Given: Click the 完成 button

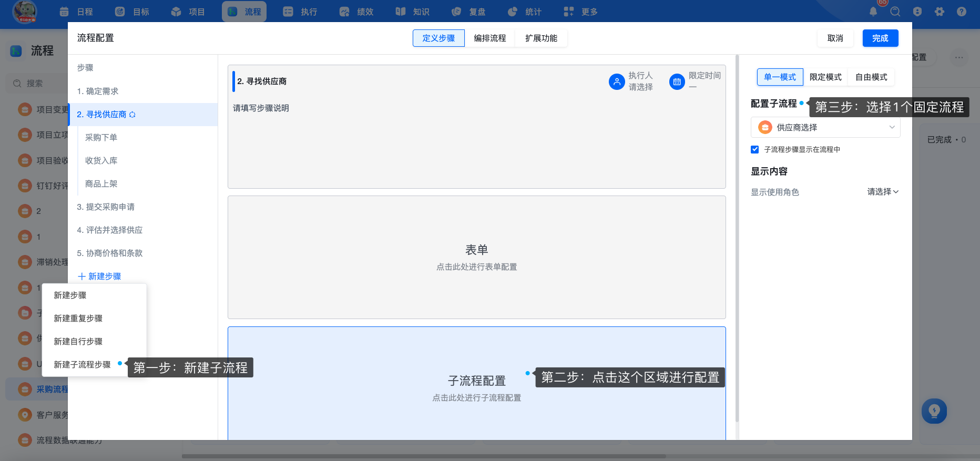Looking at the screenshot, I should [880, 38].
